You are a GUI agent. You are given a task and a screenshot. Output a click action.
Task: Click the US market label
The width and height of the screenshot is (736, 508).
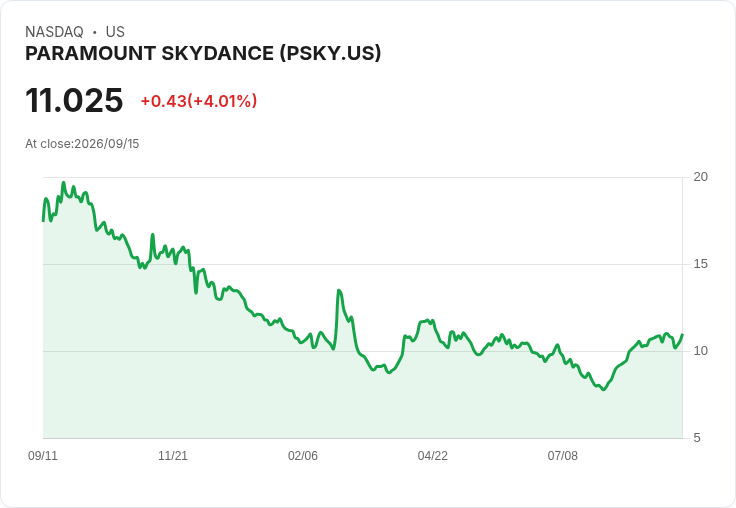click(115, 32)
